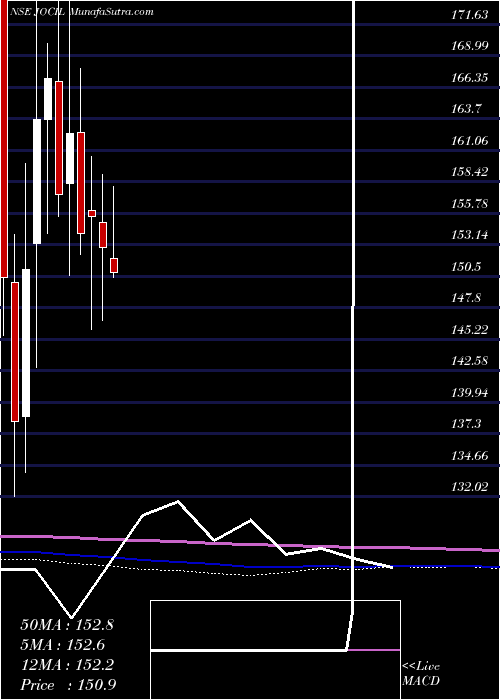Screen dimensions: 500x700
Task: Select the last small red candlestick
Action: tap(114, 265)
